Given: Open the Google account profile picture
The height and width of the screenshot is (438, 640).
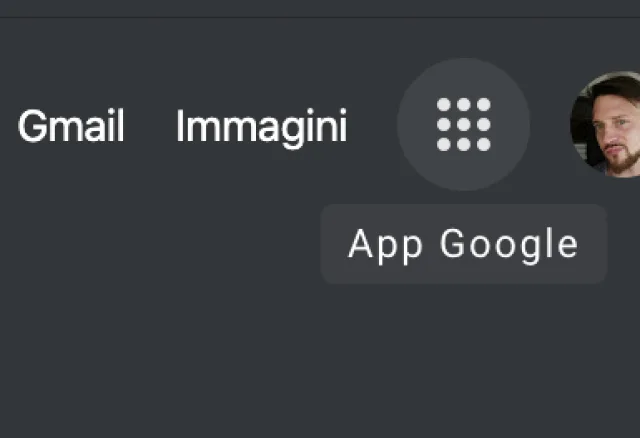Looking at the screenshot, I should 608,125.
